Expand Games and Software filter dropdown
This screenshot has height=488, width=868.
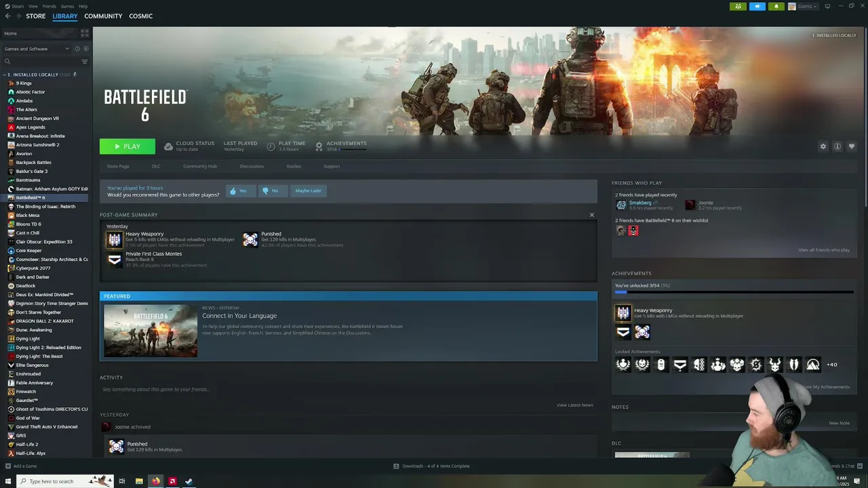(37, 49)
